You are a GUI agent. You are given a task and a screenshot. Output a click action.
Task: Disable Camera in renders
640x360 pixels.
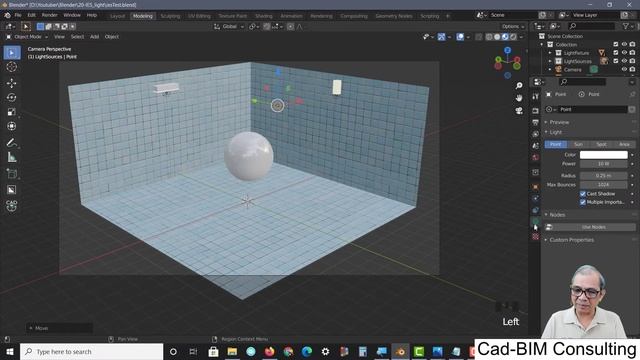(x=632, y=69)
